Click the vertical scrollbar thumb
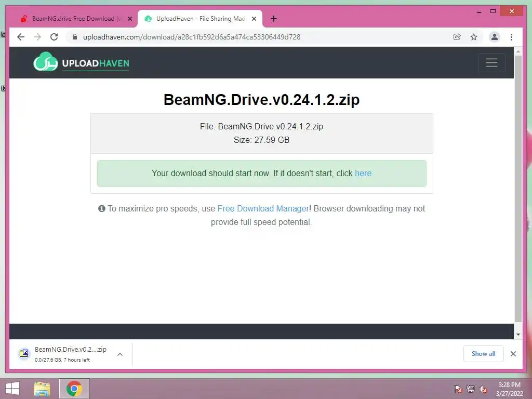 click(518, 188)
